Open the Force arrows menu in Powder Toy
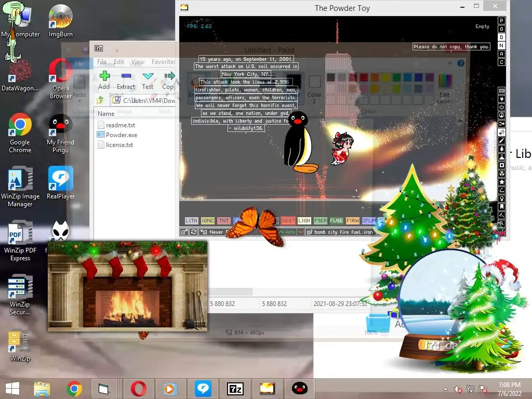 coord(501,124)
